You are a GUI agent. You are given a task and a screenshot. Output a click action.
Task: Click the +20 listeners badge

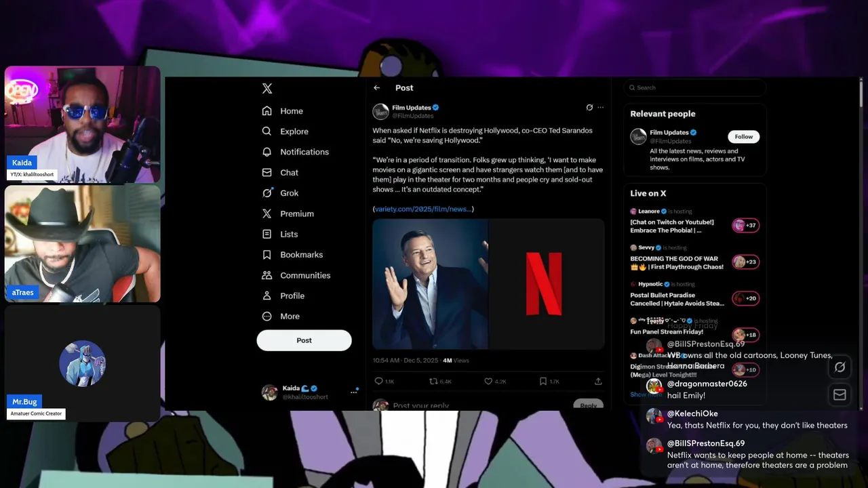pos(745,298)
